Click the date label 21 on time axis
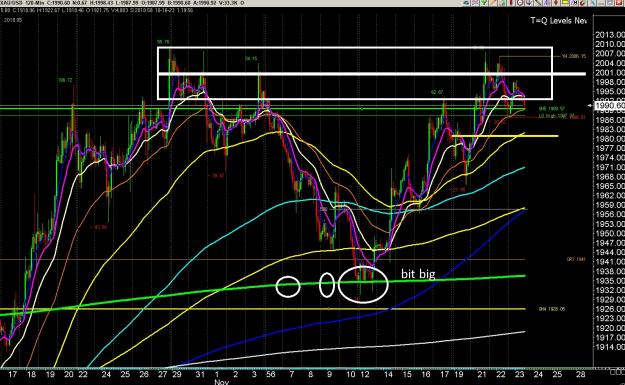 pyautogui.click(x=482, y=374)
